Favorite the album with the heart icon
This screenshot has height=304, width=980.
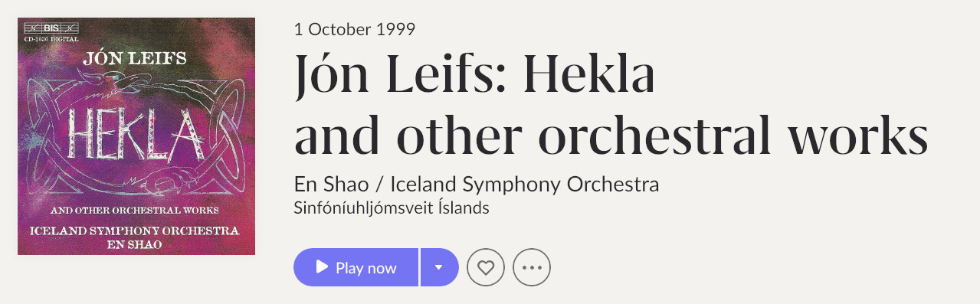pos(486,267)
